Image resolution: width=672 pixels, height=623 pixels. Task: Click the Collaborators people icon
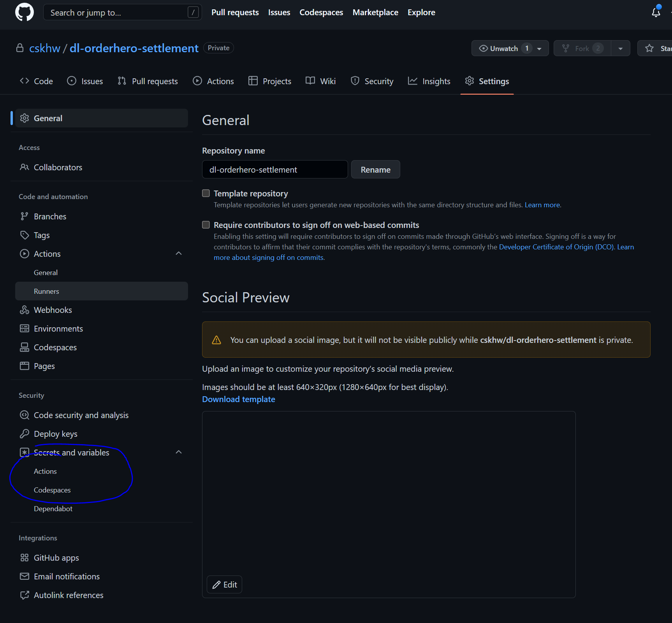coord(25,167)
